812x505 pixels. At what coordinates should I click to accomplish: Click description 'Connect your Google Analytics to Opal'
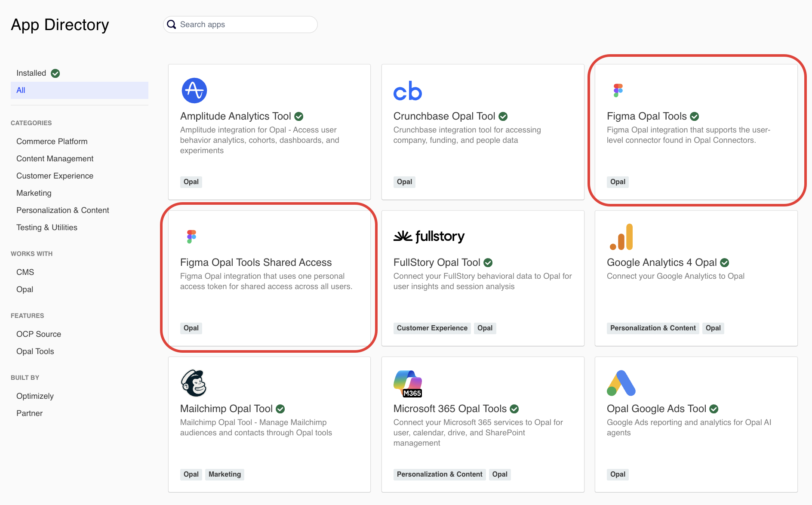tap(676, 276)
